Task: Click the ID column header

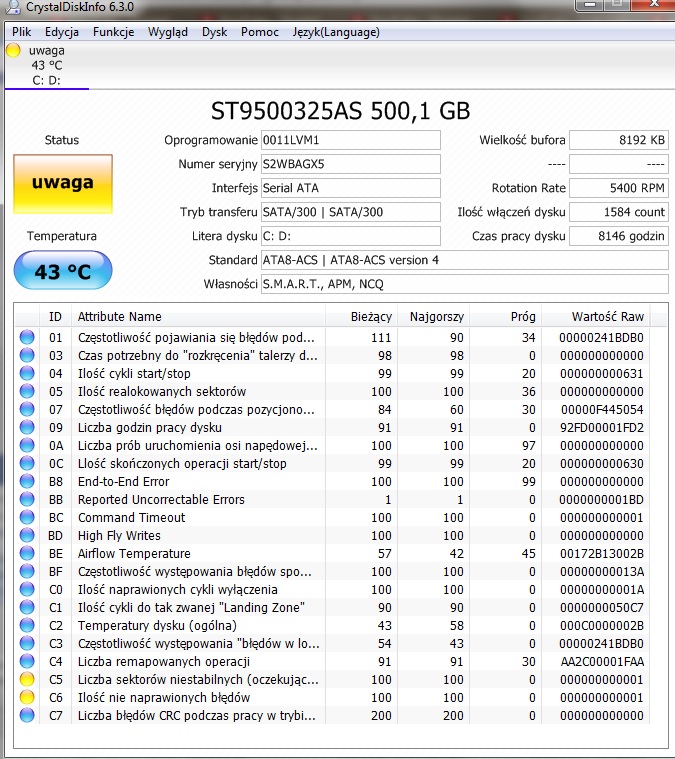Action: (x=55, y=317)
